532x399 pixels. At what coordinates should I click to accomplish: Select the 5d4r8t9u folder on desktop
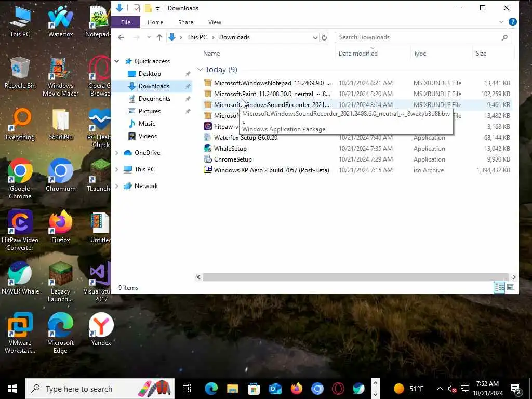(x=60, y=124)
